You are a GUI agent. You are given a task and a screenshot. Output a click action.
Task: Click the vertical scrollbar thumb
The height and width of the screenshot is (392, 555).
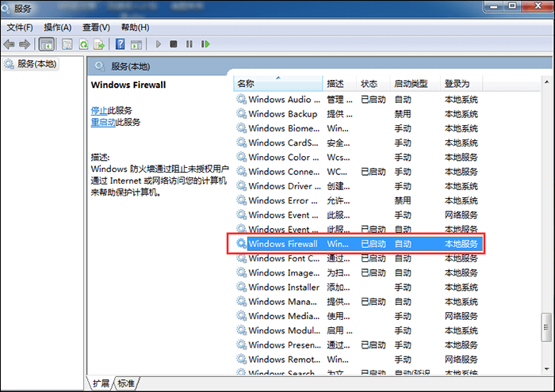click(x=547, y=327)
